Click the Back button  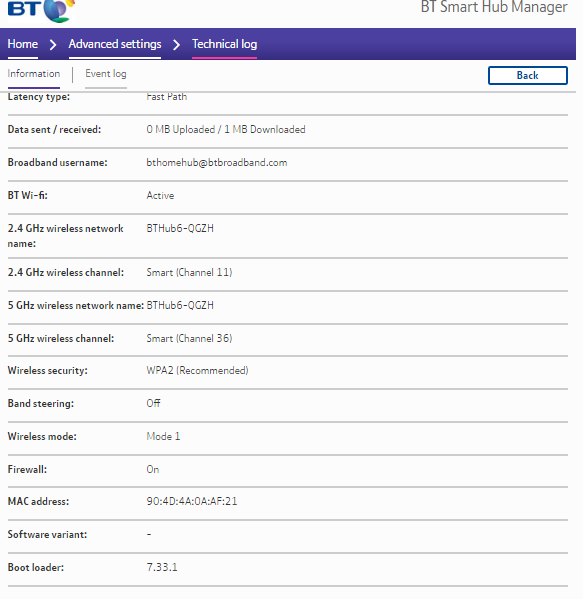tap(528, 75)
